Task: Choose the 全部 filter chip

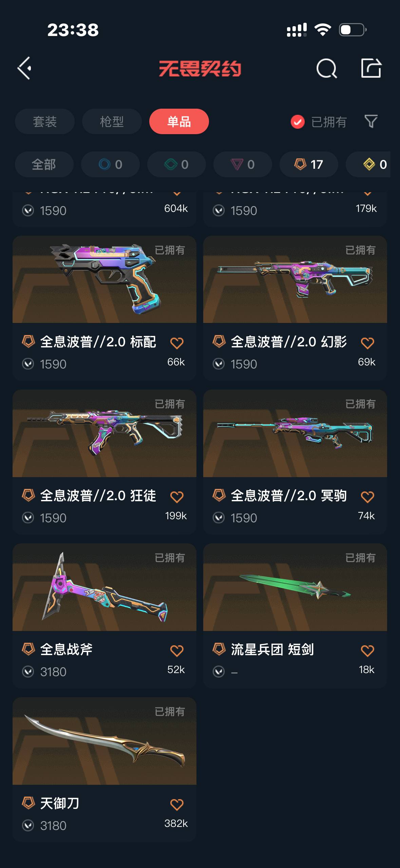Action: click(x=44, y=164)
